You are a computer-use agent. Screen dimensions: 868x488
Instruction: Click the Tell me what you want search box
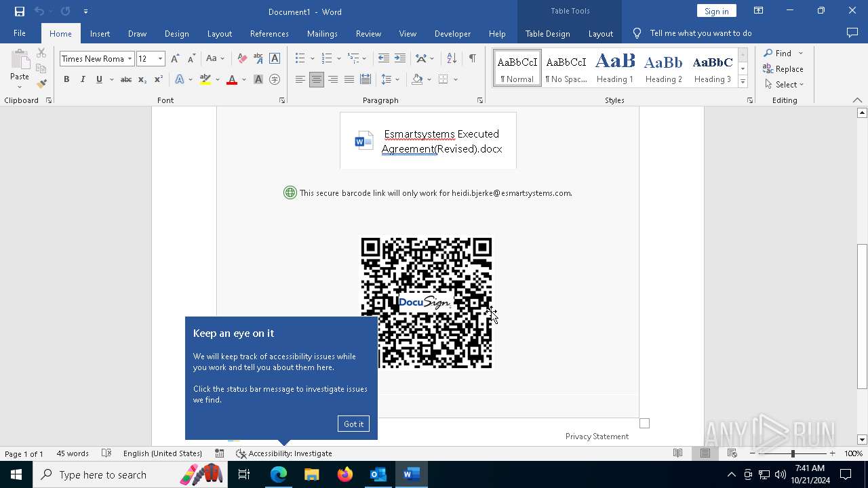(701, 33)
